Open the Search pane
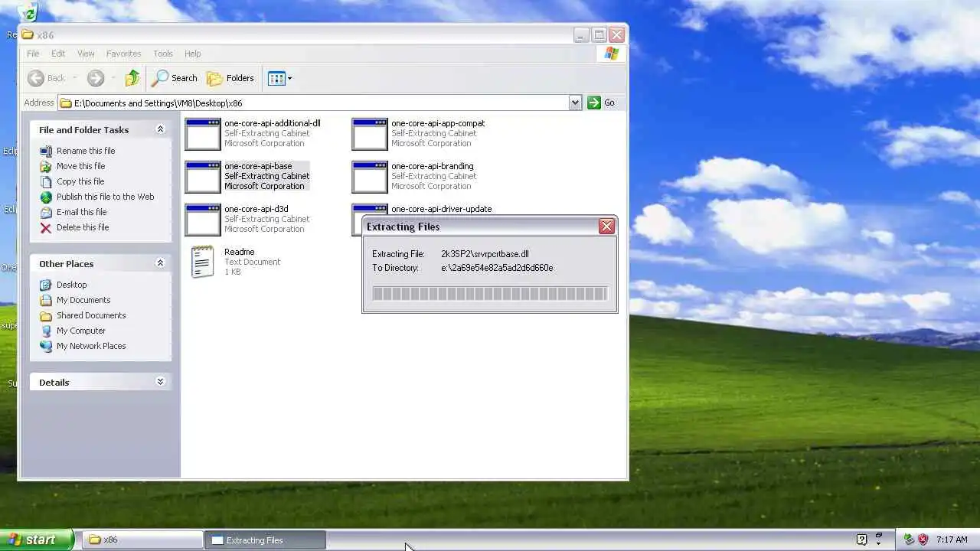The image size is (980, 551). [x=175, y=78]
